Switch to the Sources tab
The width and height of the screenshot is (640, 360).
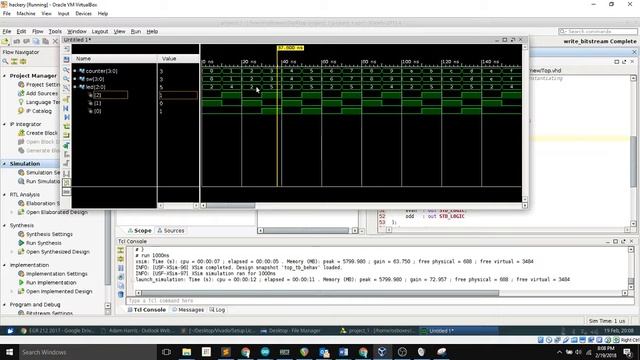coord(171,231)
